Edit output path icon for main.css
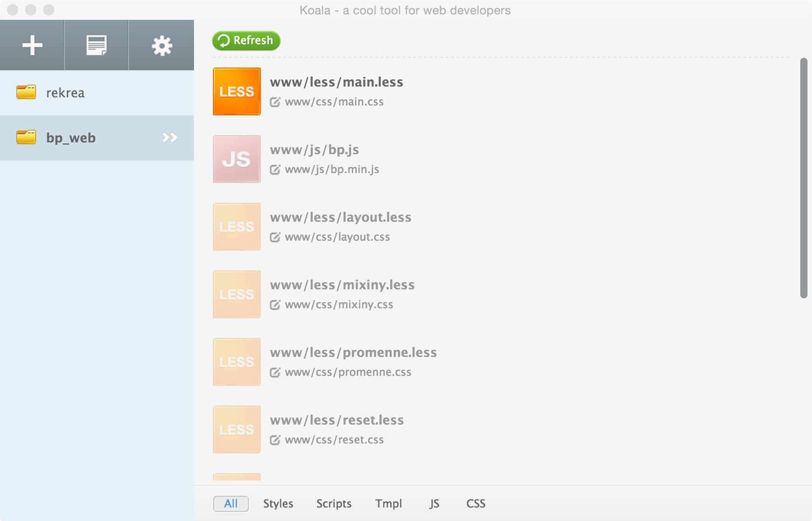812x521 pixels. (x=275, y=102)
